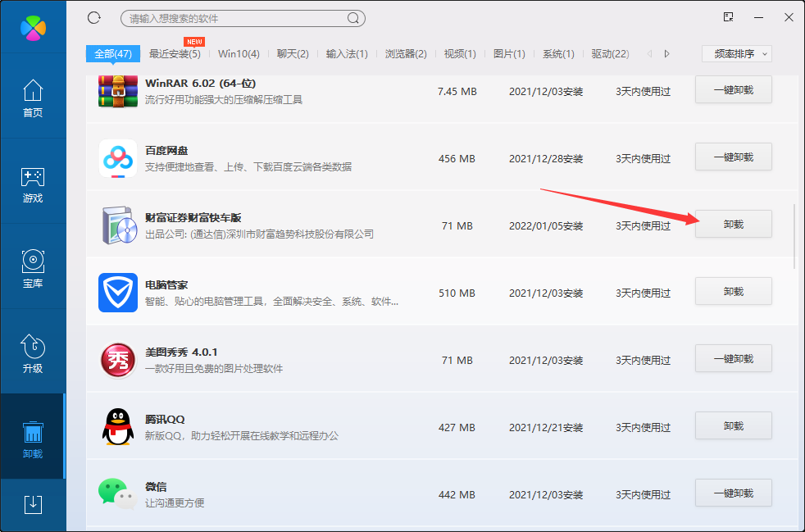Click the 腾讯QQ penguin icon

(x=118, y=427)
